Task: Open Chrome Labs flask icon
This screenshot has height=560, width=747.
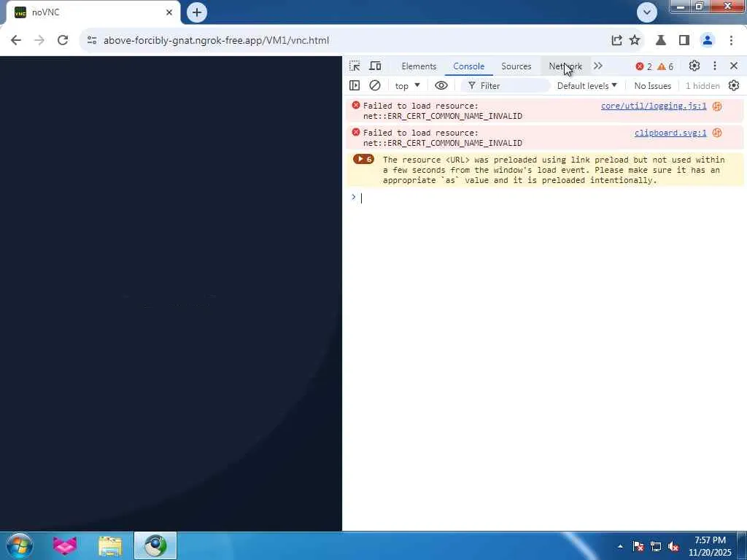Action: point(661,41)
